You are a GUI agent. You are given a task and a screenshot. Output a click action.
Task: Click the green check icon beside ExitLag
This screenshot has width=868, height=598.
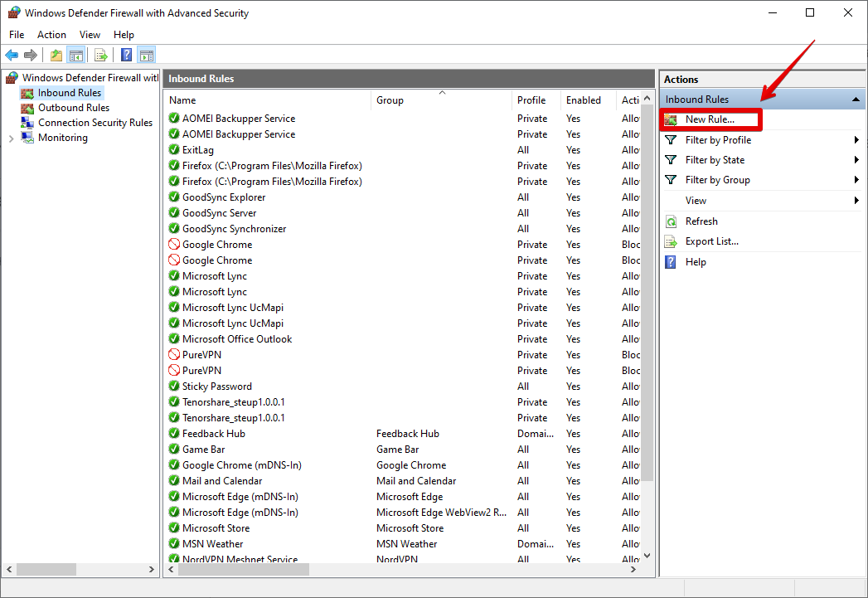point(174,150)
